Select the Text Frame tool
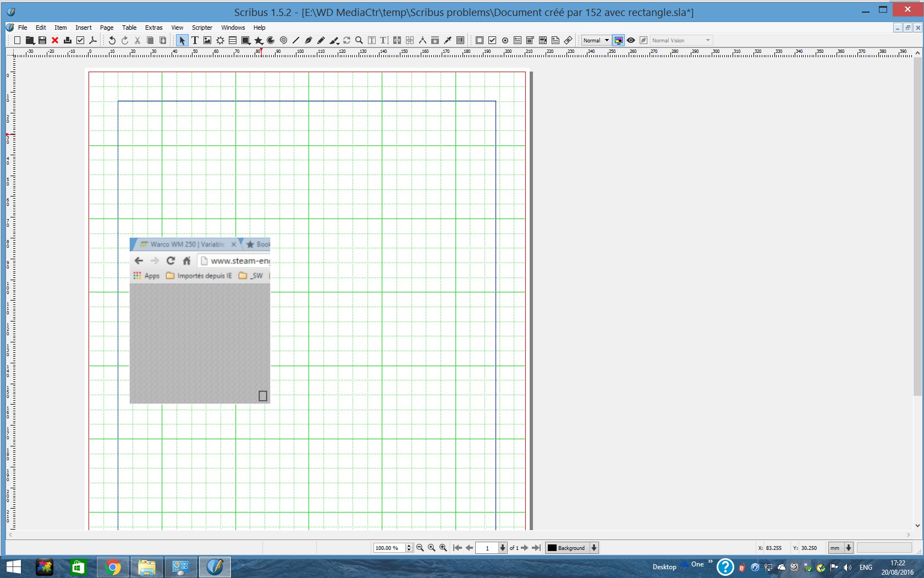The image size is (924, 578). pyautogui.click(x=195, y=40)
